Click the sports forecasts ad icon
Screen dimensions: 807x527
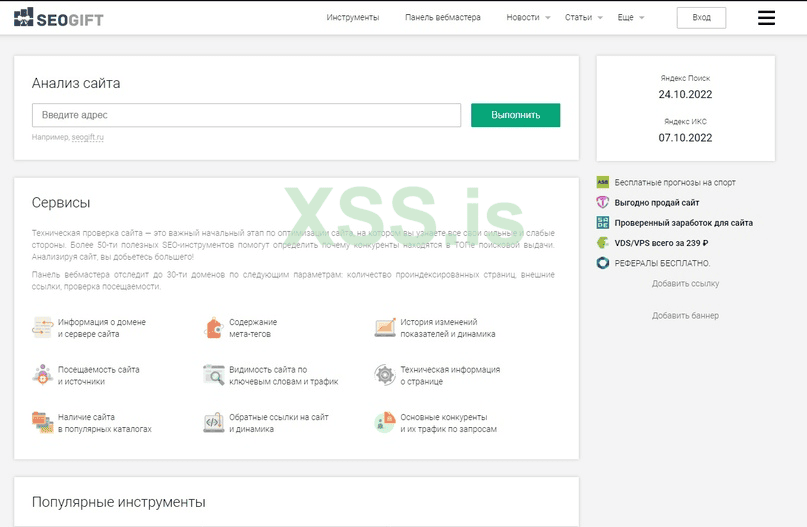602,182
